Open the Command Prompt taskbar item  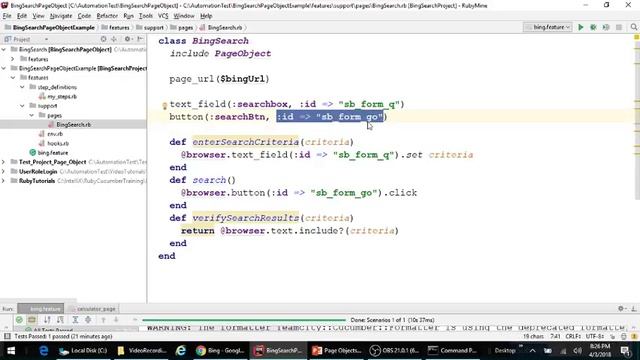453,351
